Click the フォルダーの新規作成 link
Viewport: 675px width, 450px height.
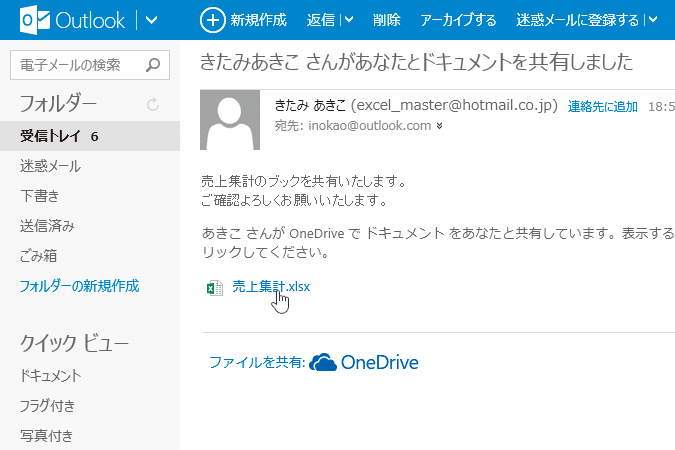80,286
